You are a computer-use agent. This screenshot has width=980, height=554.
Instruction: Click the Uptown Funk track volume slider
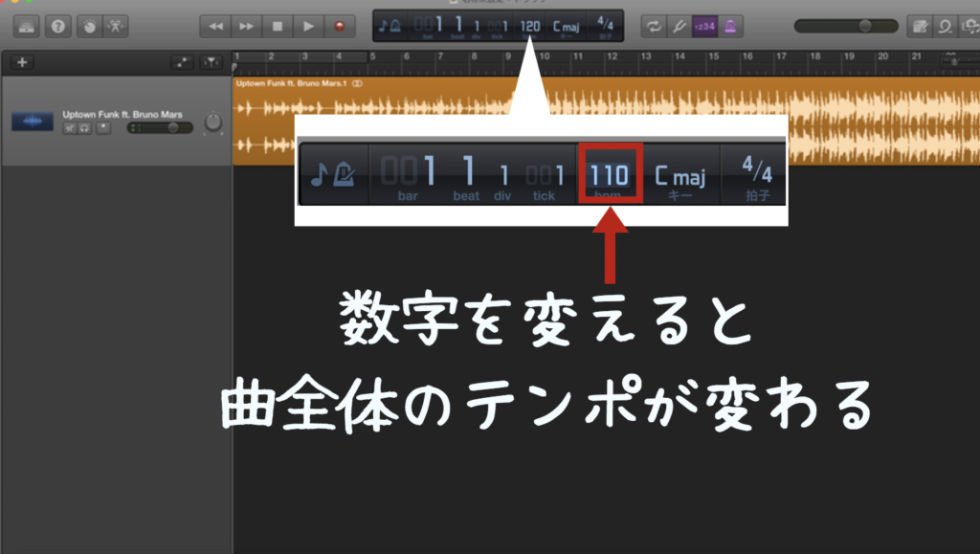pyautogui.click(x=160, y=127)
